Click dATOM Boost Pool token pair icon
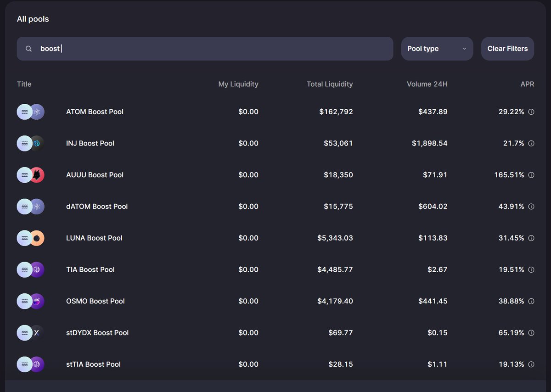The height and width of the screenshot is (392, 551). tap(31, 207)
